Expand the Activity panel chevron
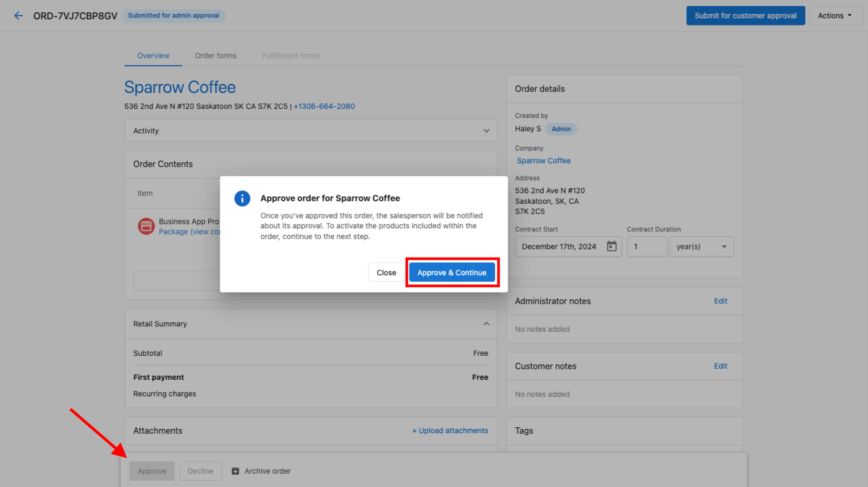Viewport: 868px width, 487px height. 486,131
